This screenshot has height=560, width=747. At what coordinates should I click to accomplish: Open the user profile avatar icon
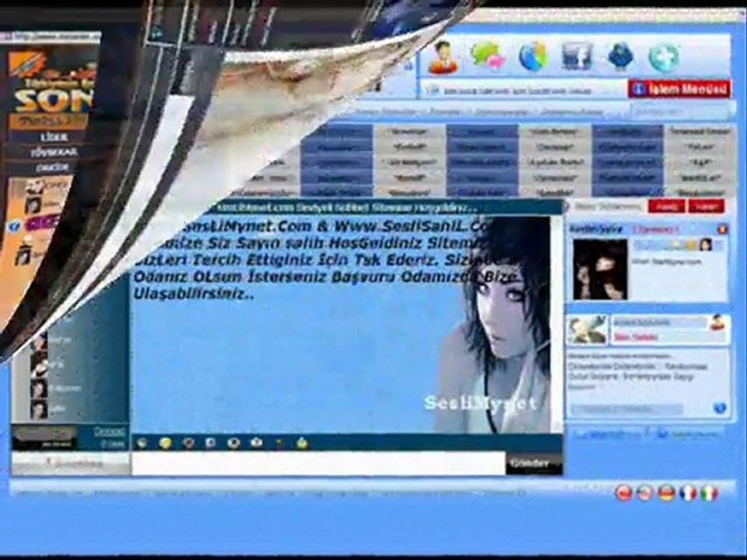pyautogui.click(x=443, y=57)
